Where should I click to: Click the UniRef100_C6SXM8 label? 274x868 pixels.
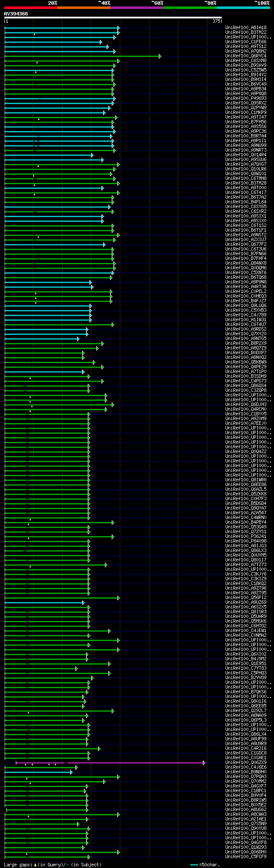pyautogui.click(x=246, y=61)
